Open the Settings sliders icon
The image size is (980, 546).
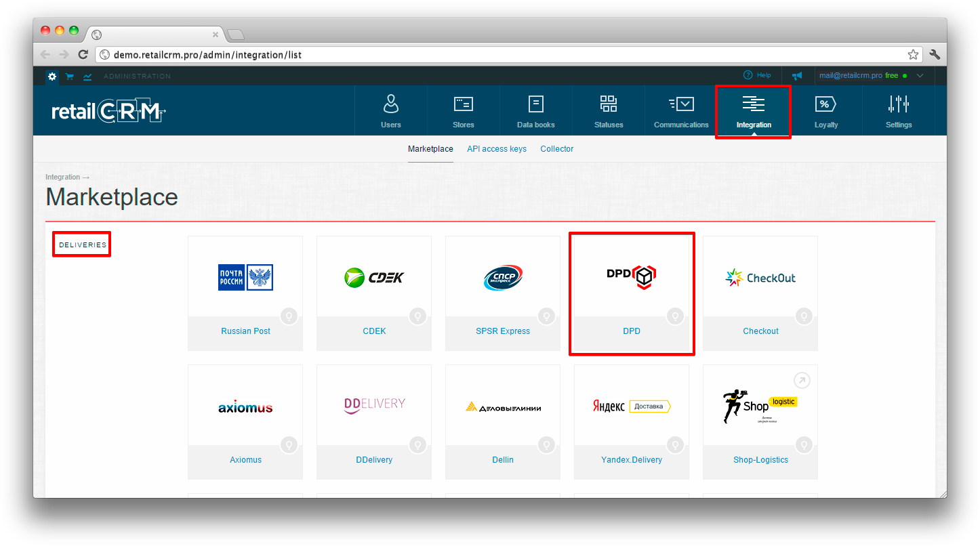pyautogui.click(x=899, y=104)
